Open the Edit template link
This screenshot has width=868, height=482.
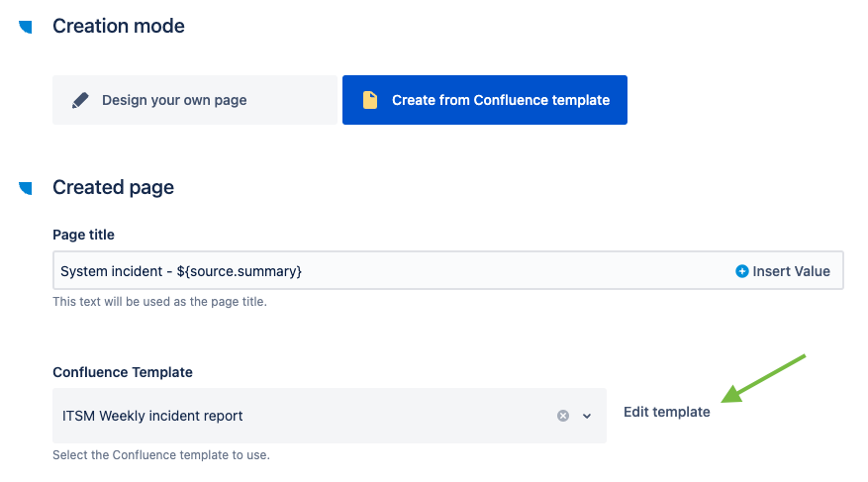[x=666, y=412]
